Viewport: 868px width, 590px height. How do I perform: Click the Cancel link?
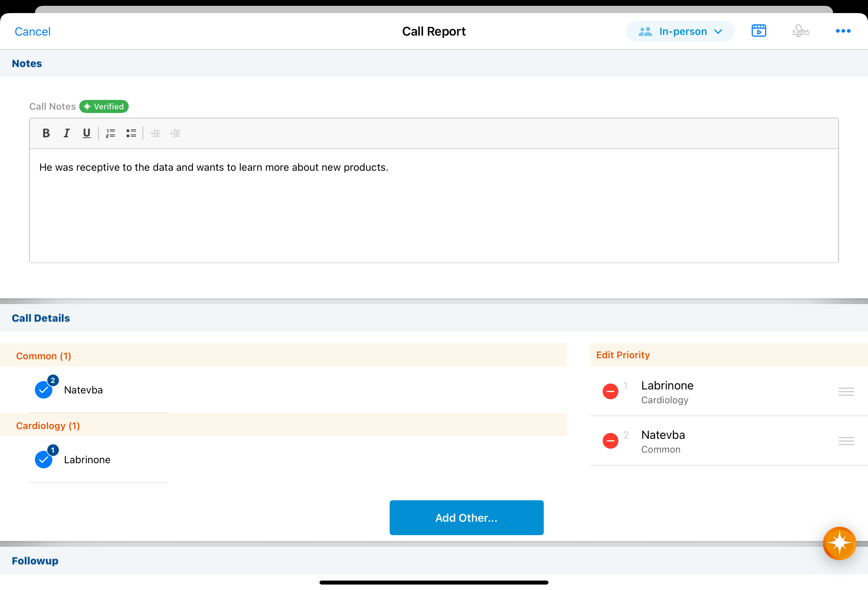(x=32, y=31)
